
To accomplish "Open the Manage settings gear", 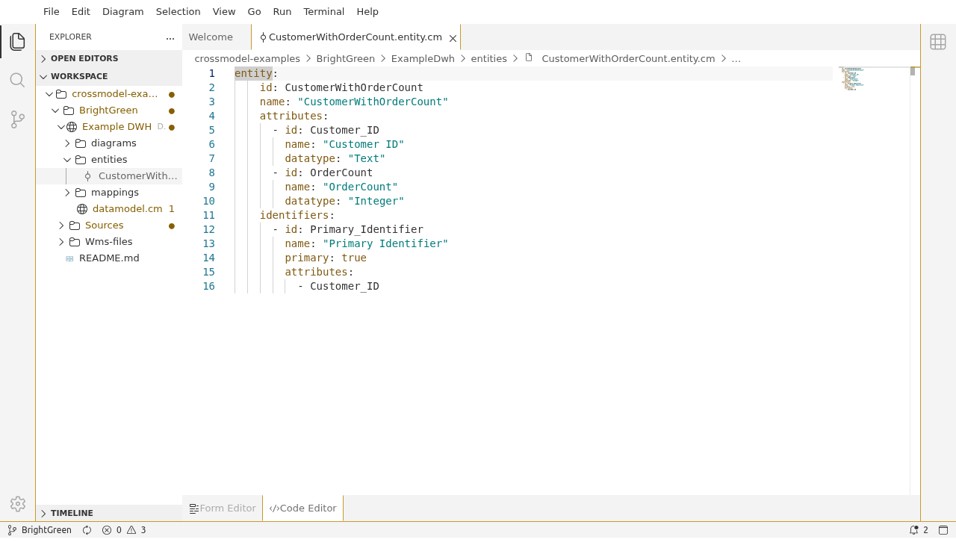I will (17, 504).
